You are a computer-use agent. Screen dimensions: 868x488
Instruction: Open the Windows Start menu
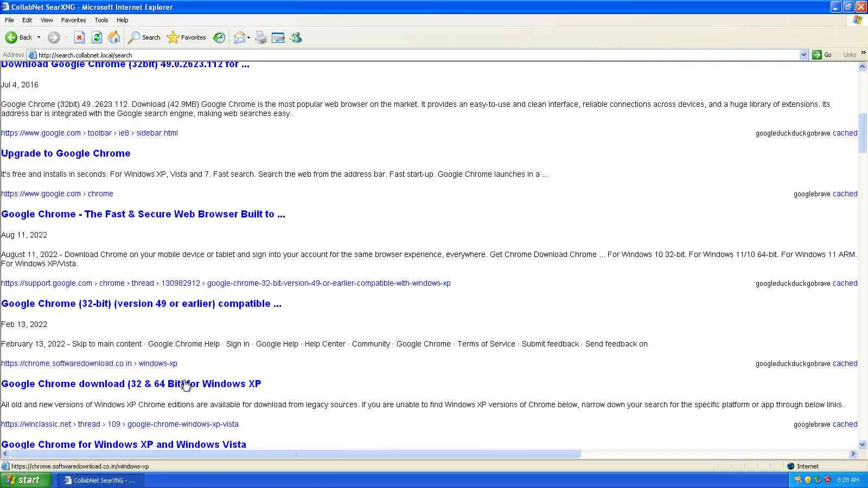(x=26, y=480)
